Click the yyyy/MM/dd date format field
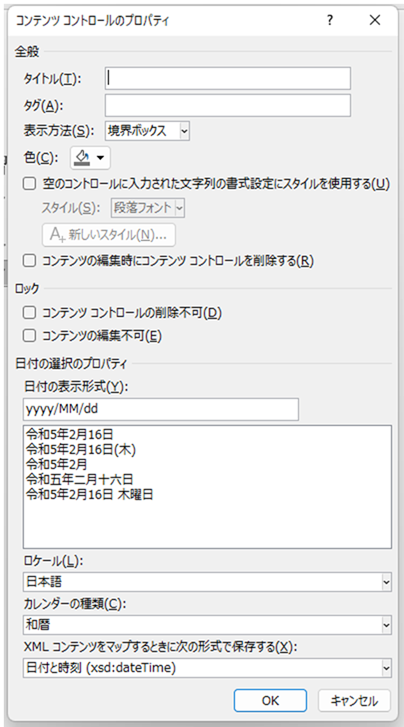Viewport: 404px width, 727px height. coord(160,409)
